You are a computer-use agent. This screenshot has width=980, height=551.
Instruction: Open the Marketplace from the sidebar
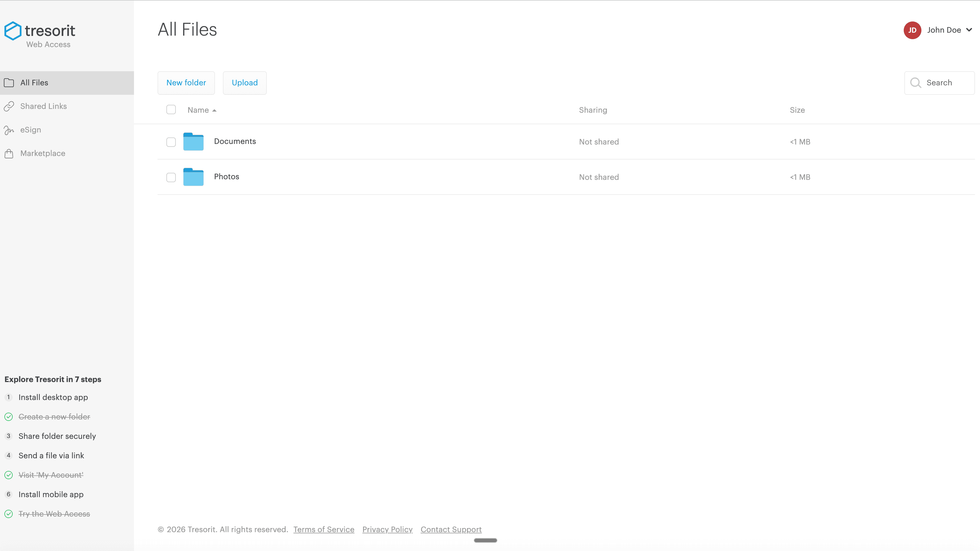point(42,153)
